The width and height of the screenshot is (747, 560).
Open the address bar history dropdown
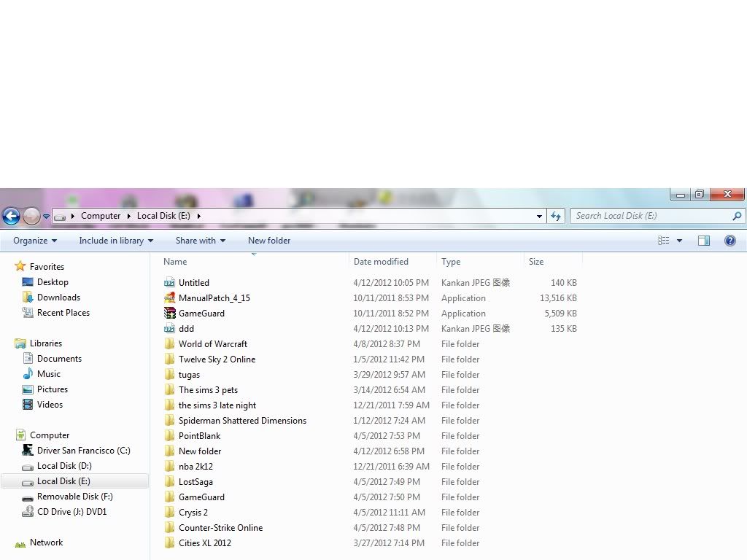click(539, 216)
